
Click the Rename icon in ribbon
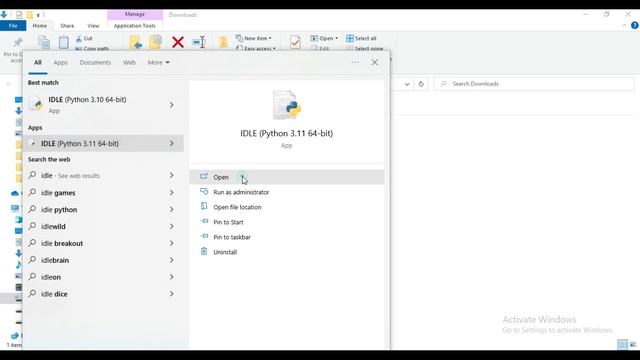[x=199, y=42]
